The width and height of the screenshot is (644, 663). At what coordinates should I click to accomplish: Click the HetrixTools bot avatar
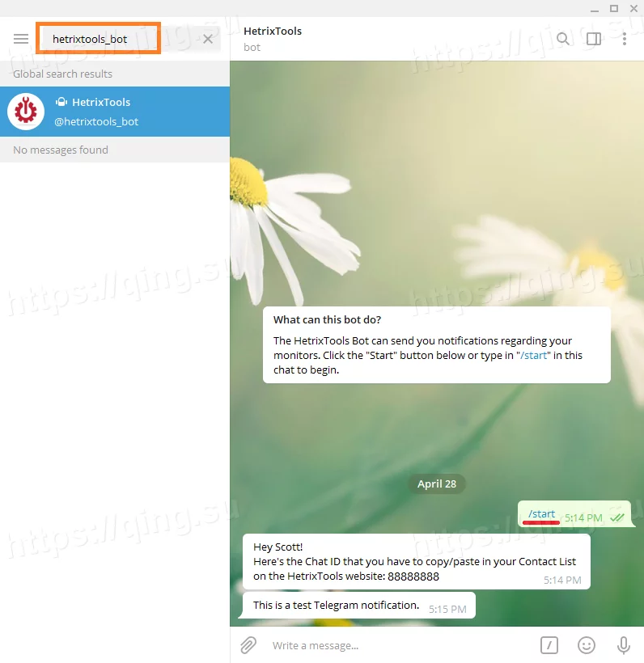(26, 112)
